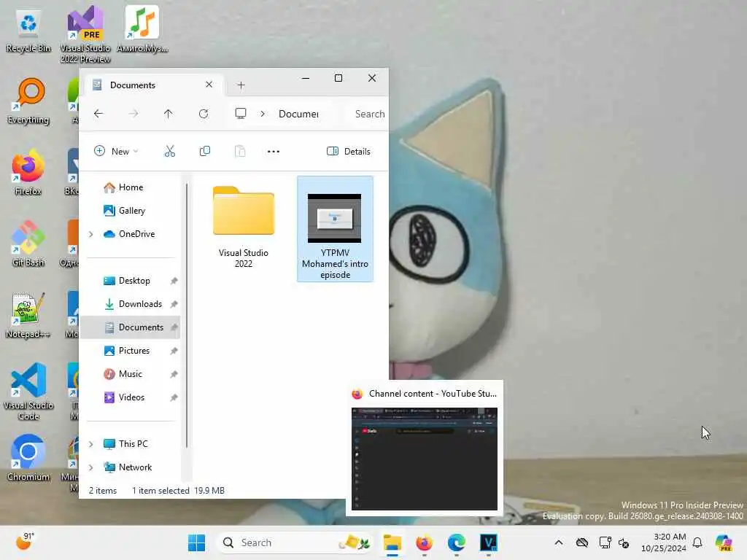Image resolution: width=747 pixels, height=560 pixels.
Task: Expand the breadcrumb chevron before Documents
Action: (x=263, y=114)
